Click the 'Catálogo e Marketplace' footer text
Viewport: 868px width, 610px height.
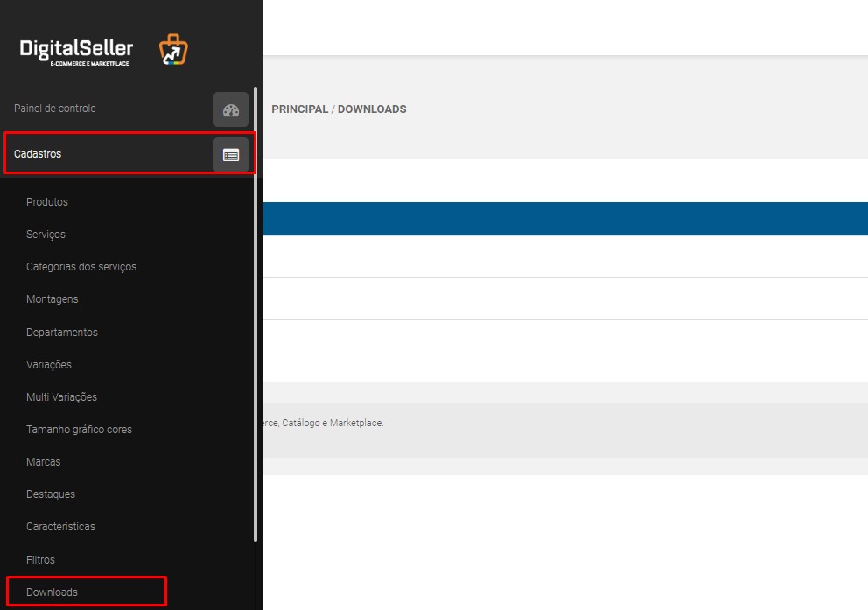tap(332, 423)
